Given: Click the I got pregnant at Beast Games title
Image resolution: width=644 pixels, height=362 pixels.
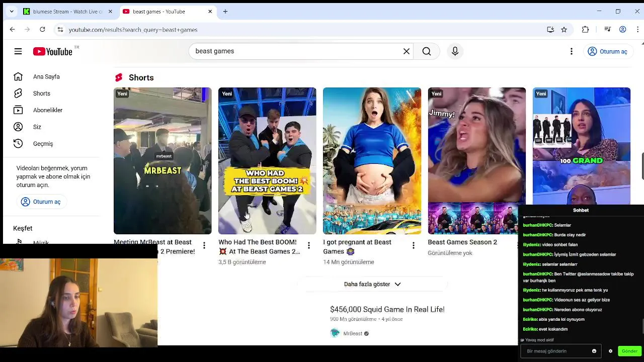Looking at the screenshot, I should [x=357, y=246].
